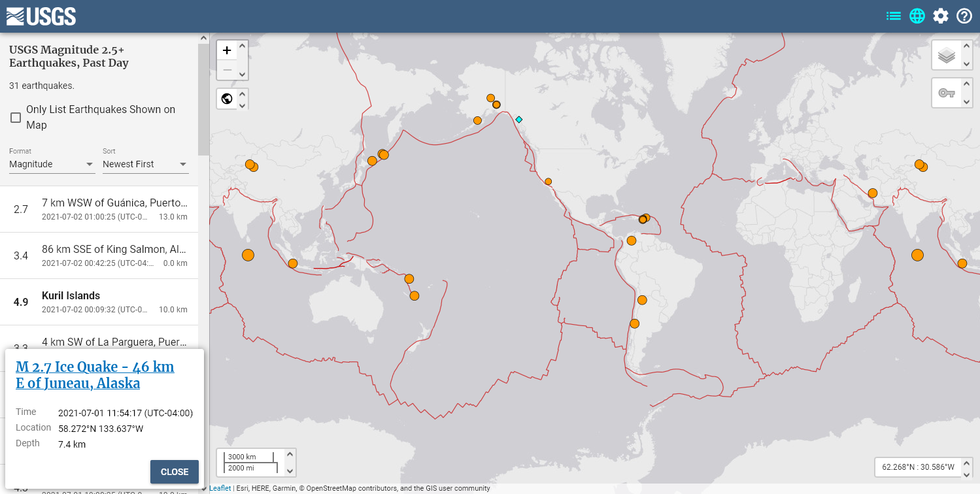The height and width of the screenshot is (494, 980).
Task: Click up arrow beside zoom buttons
Action: tap(242, 46)
